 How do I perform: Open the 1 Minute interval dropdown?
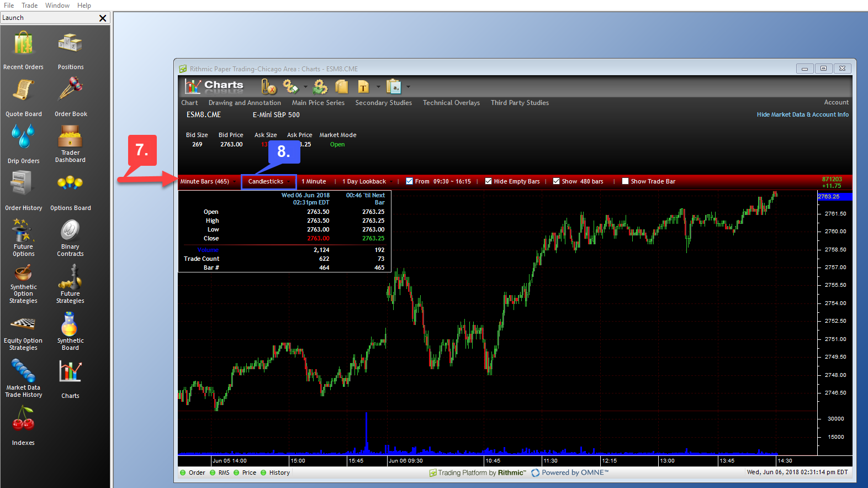[x=314, y=181]
